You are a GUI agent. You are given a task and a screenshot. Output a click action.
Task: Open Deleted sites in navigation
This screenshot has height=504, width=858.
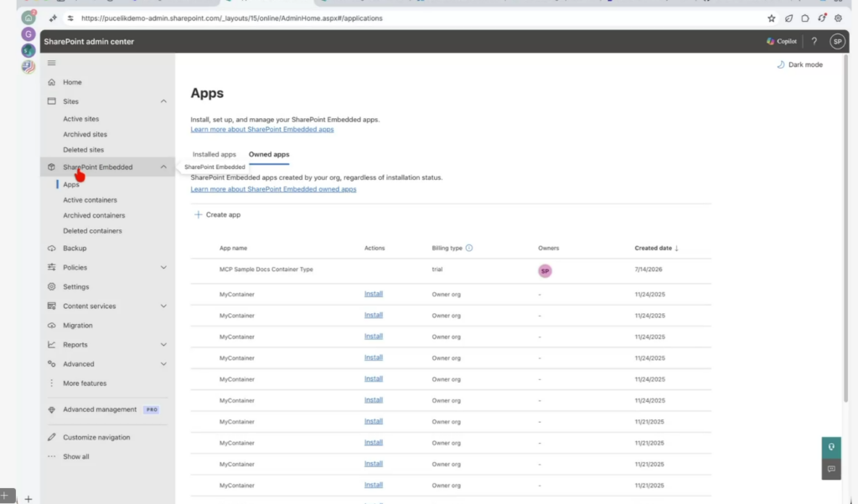[83, 149]
